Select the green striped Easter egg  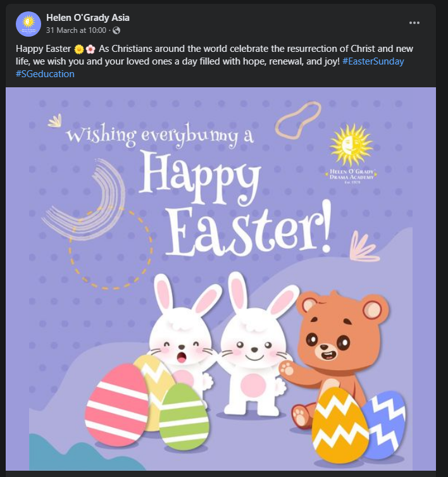pyautogui.click(x=184, y=416)
